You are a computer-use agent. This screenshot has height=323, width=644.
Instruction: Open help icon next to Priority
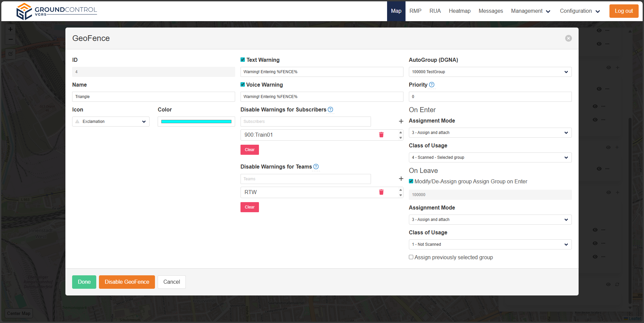[x=432, y=85]
